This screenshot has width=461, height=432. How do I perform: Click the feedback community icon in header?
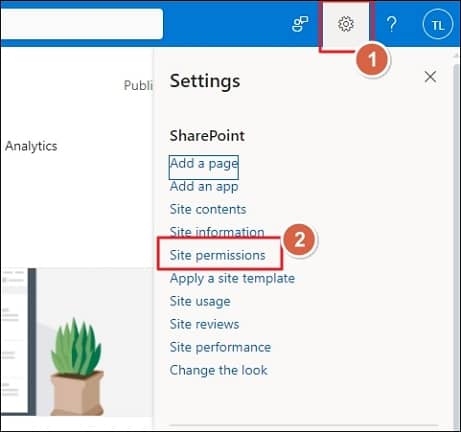tap(300, 24)
